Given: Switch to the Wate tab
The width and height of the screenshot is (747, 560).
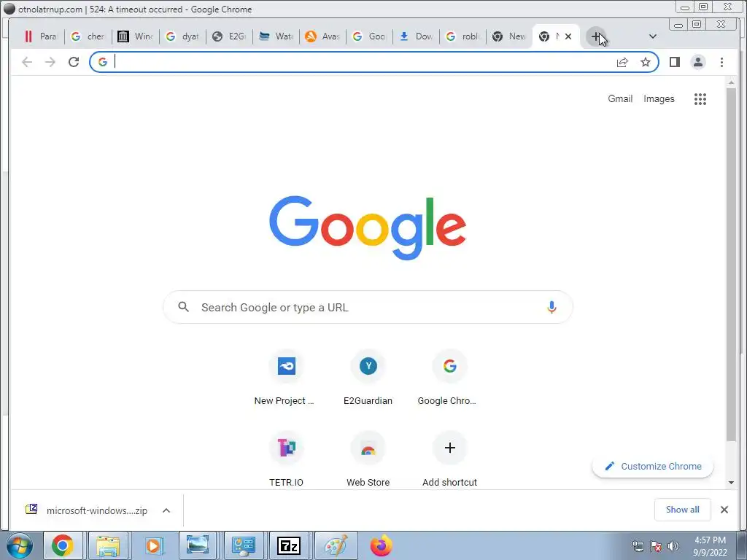Looking at the screenshot, I should [276, 36].
